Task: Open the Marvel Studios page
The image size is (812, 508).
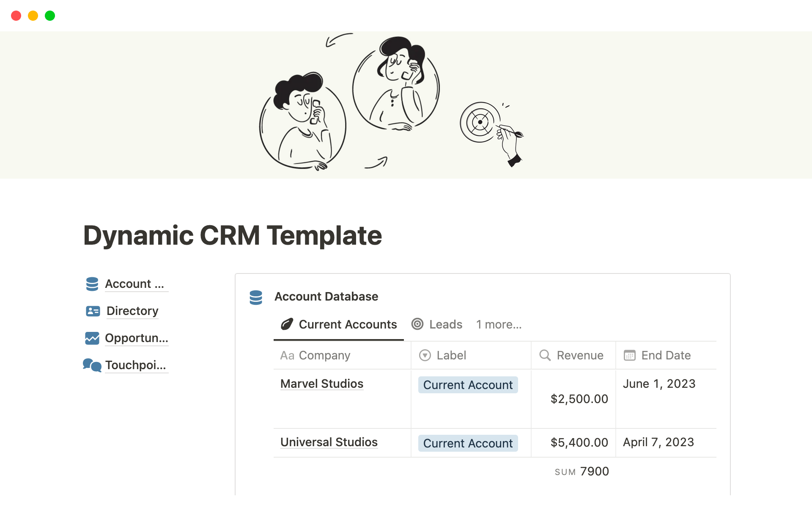Action: [x=321, y=384]
